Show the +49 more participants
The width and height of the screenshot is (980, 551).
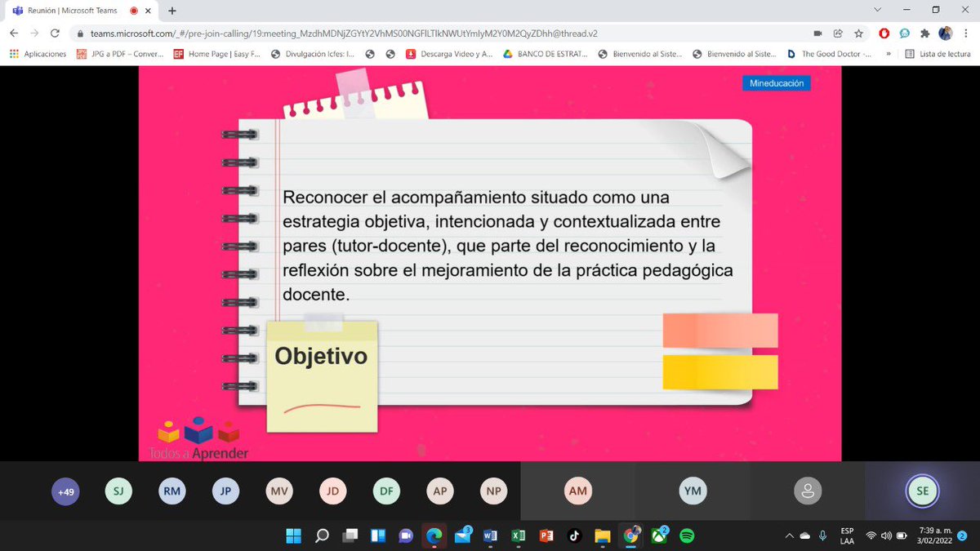66,491
